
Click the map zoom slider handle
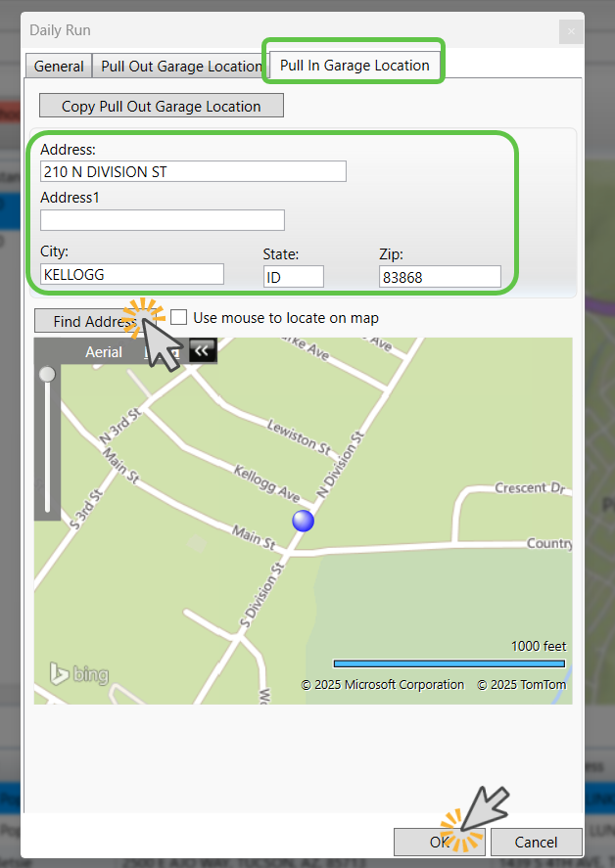coord(47,374)
